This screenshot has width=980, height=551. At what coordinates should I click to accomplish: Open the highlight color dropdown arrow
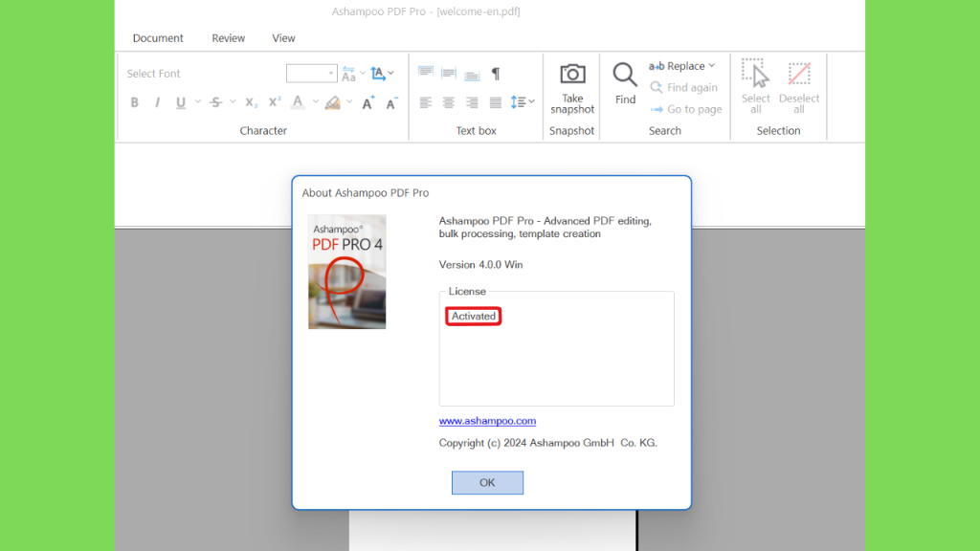(349, 101)
